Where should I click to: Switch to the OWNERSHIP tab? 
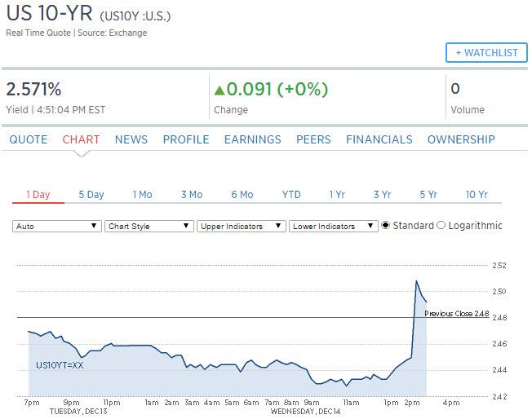click(x=461, y=139)
